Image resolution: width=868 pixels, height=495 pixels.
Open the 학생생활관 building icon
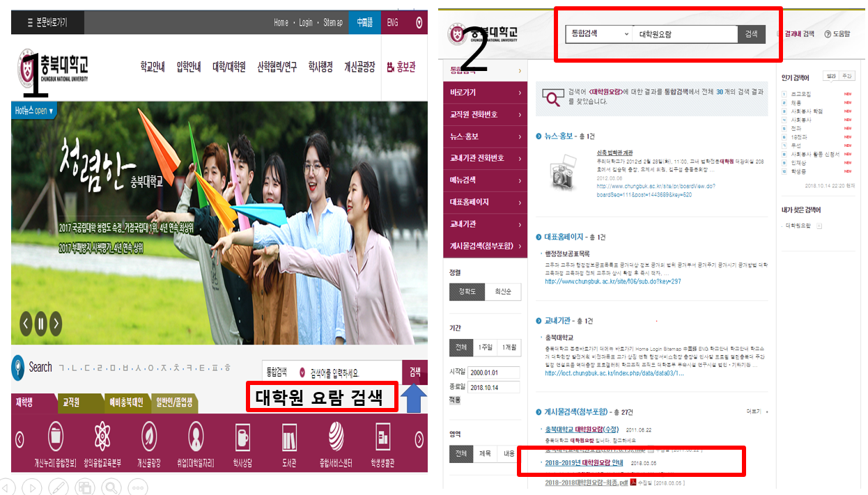(383, 438)
